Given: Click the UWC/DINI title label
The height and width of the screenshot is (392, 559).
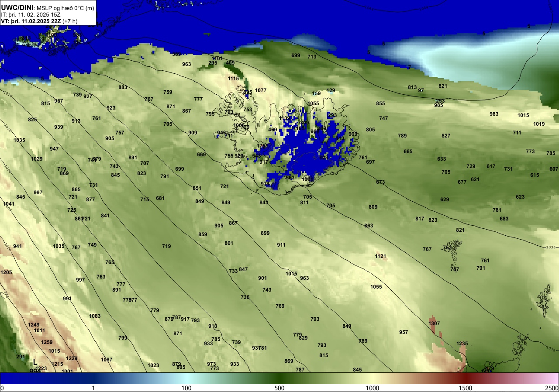Looking at the screenshot, I should tap(17, 7).
